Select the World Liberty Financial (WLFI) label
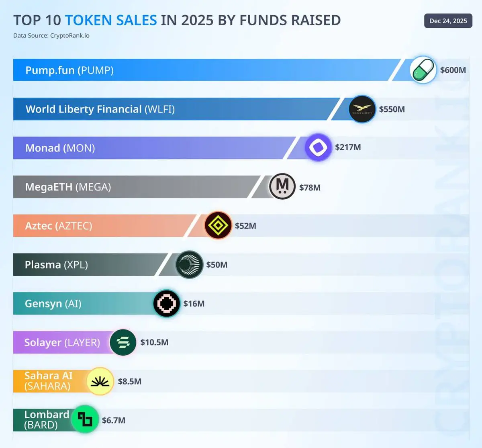482x448 pixels. [x=100, y=109]
